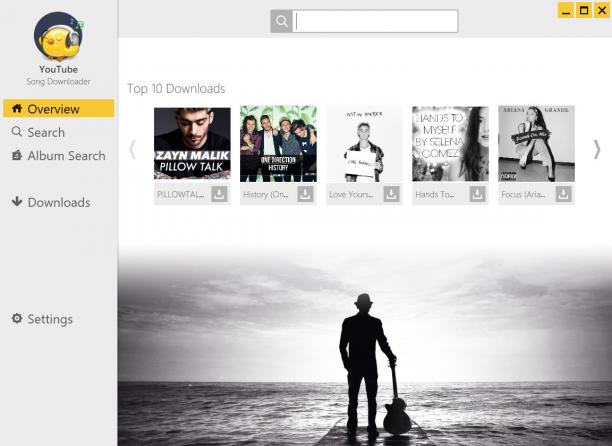Go to previous top downloads with left chevron
This screenshot has height=446, width=612.
coord(133,149)
